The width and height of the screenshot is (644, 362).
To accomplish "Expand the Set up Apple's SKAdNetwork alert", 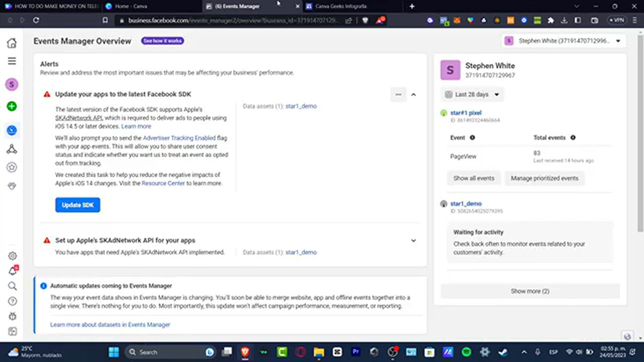I will coord(414,240).
